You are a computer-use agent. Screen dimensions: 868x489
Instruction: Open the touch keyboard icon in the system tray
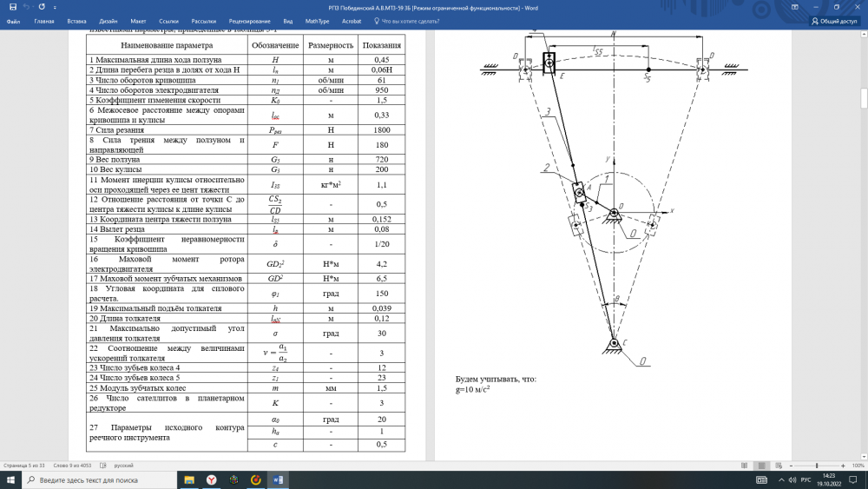click(762, 479)
